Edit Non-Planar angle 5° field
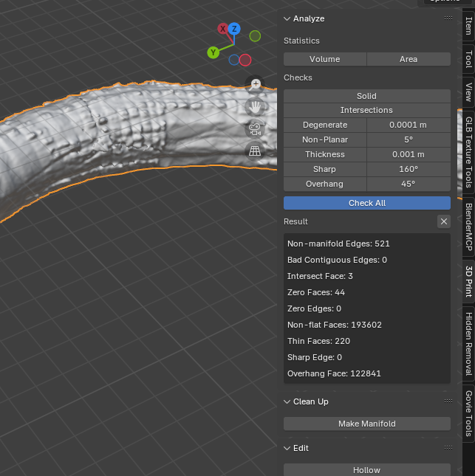The width and height of the screenshot is (475, 476). click(409, 139)
